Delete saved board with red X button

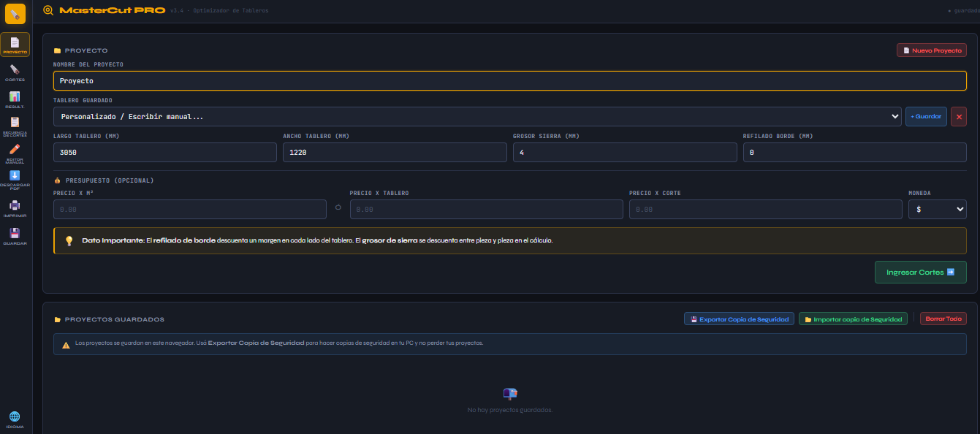[x=959, y=116]
